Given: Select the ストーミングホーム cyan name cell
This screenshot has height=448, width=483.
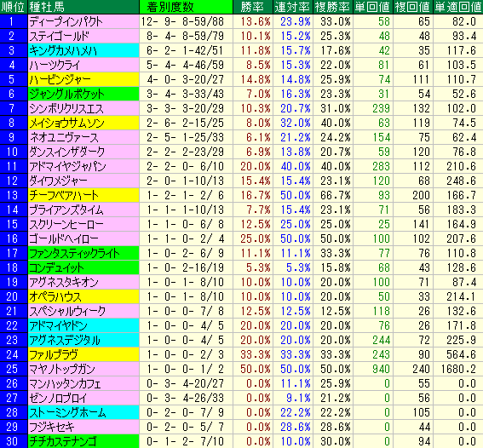Looking at the screenshot, I should tap(83, 412).
